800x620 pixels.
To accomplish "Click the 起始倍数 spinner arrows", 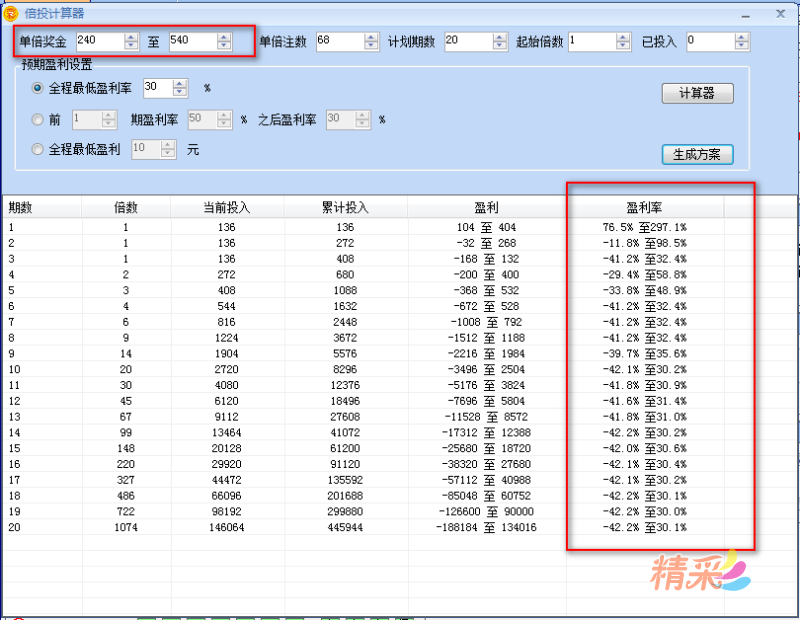I will pyautogui.click(x=623, y=41).
